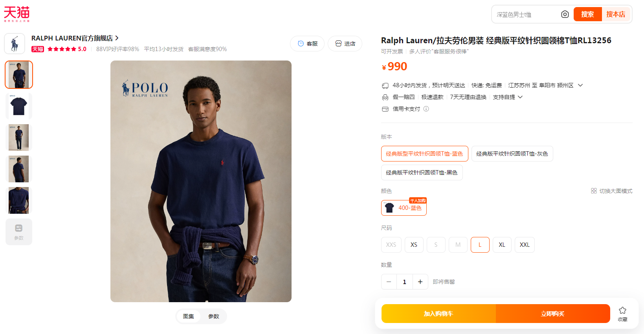Increase quantity with the plus button
Viewport: 644px width, 334px height.
[x=420, y=282]
